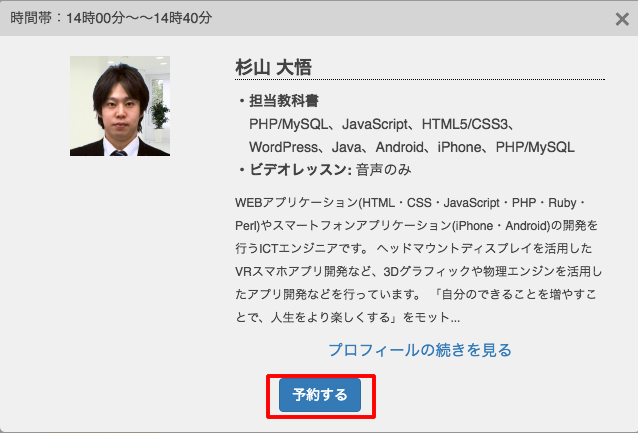Click WordPress in the textbook list
The image size is (638, 433).
click(283, 147)
